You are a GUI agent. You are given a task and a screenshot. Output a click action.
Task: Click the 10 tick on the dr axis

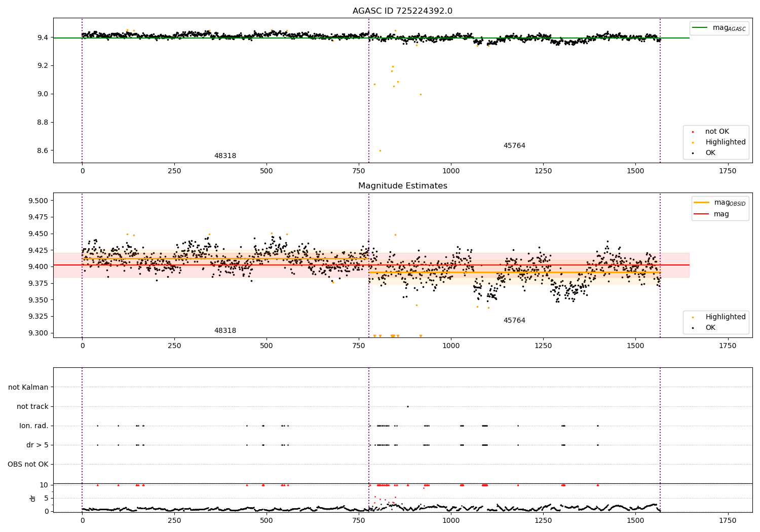44,485
